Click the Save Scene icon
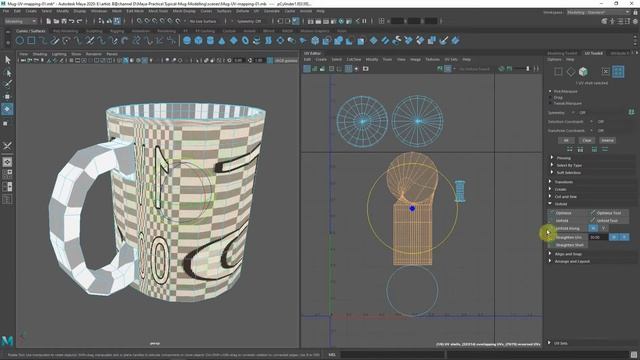640x360 pixels. [x=64, y=21]
